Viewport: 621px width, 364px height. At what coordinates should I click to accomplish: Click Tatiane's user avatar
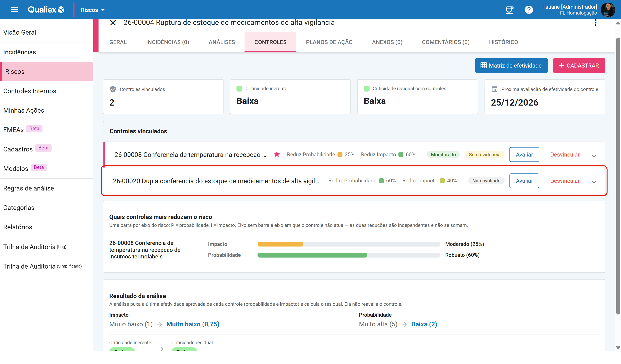(608, 10)
